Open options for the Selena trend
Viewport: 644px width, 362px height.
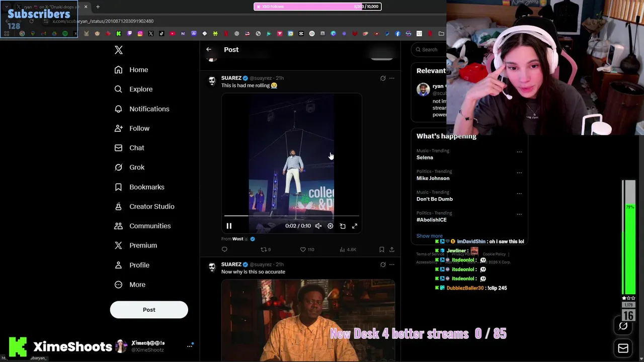[x=519, y=152]
